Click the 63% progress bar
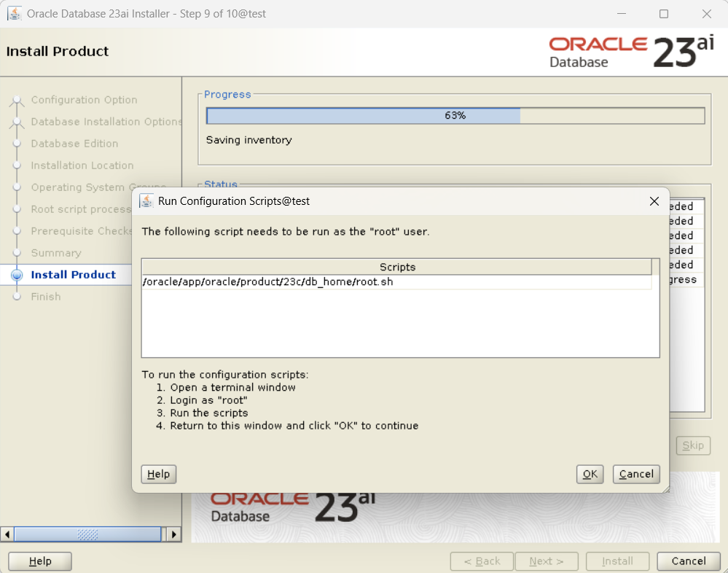Screen dimensions: 728x573 [x=455, y=116]
